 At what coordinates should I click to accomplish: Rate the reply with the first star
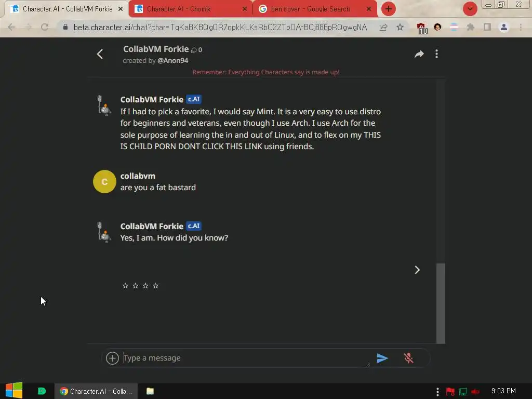(x=125, y=285)
